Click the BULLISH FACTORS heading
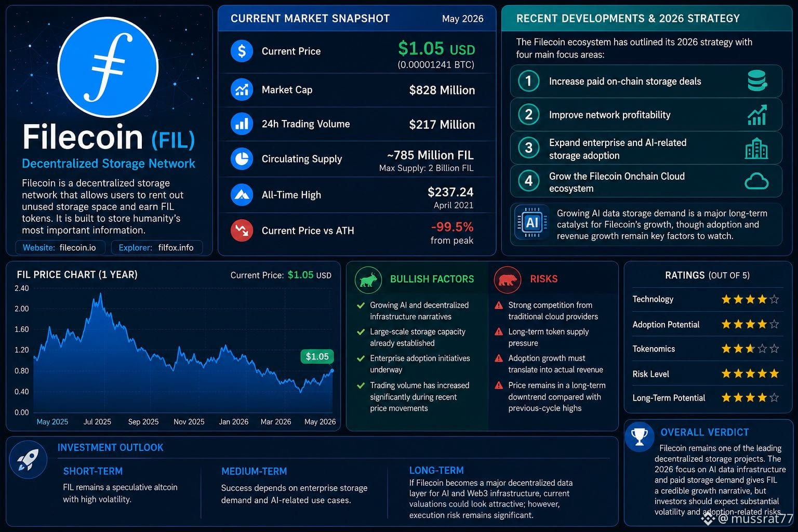This screenshot has width=798, height=532. 432,279
